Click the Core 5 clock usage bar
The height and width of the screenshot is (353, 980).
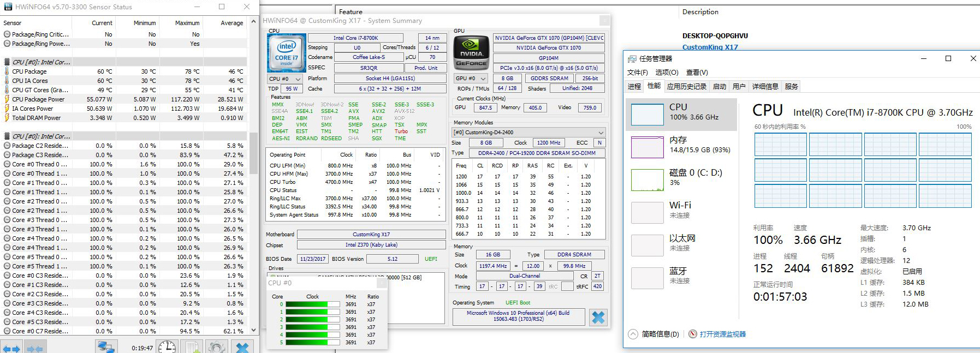click(313, 343)
